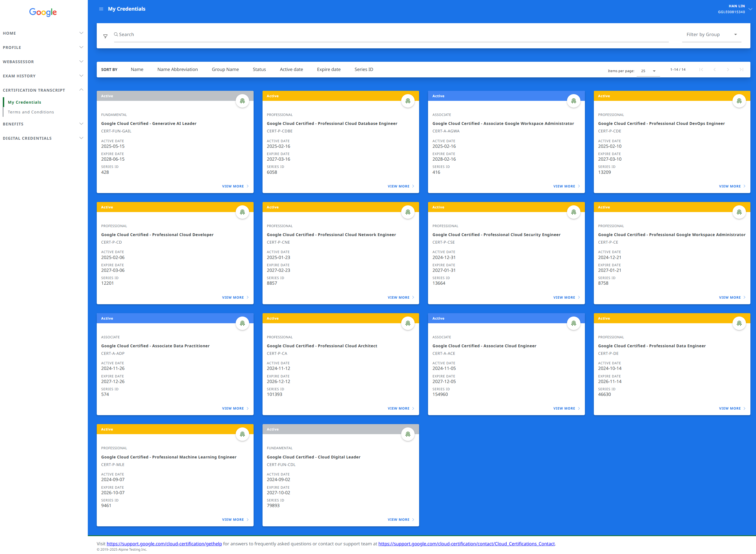Go to last page of results
Image resolution: width=756 pixels, height=554 pixels.
pos(741,69)
